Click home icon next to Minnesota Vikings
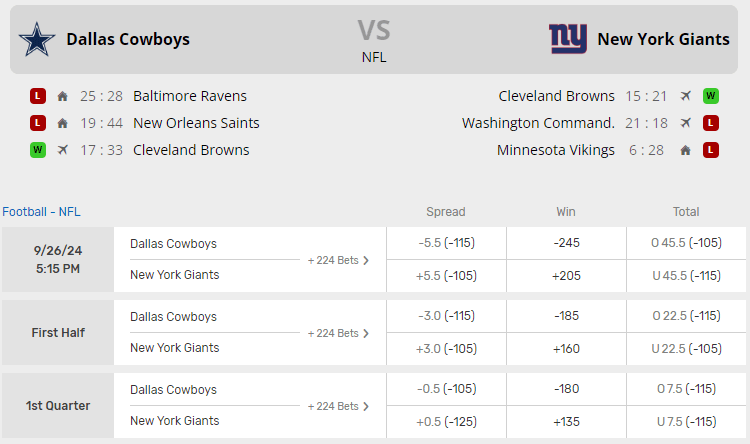The height and width of the screenshot is (444, 750). click(x=685, y=150)
